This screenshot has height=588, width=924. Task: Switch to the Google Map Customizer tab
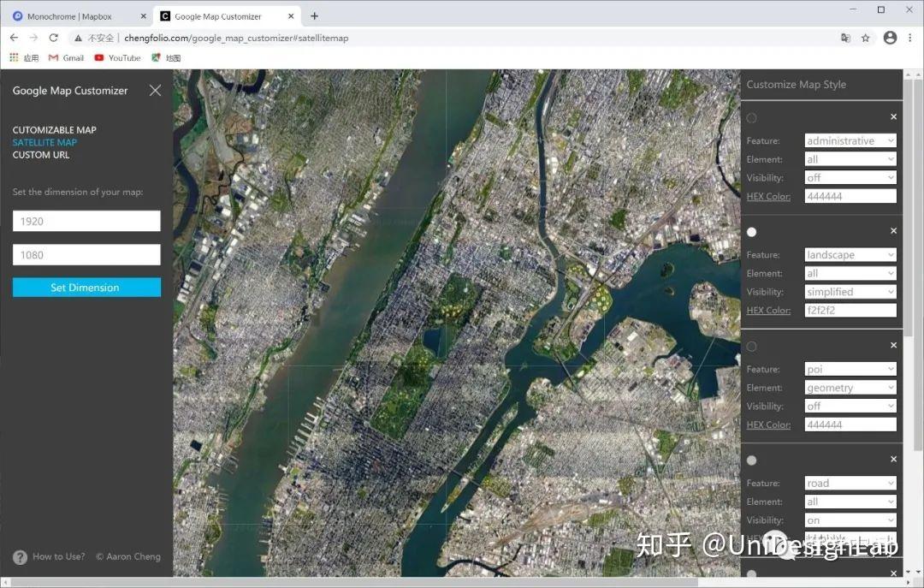tap(226, 16)
